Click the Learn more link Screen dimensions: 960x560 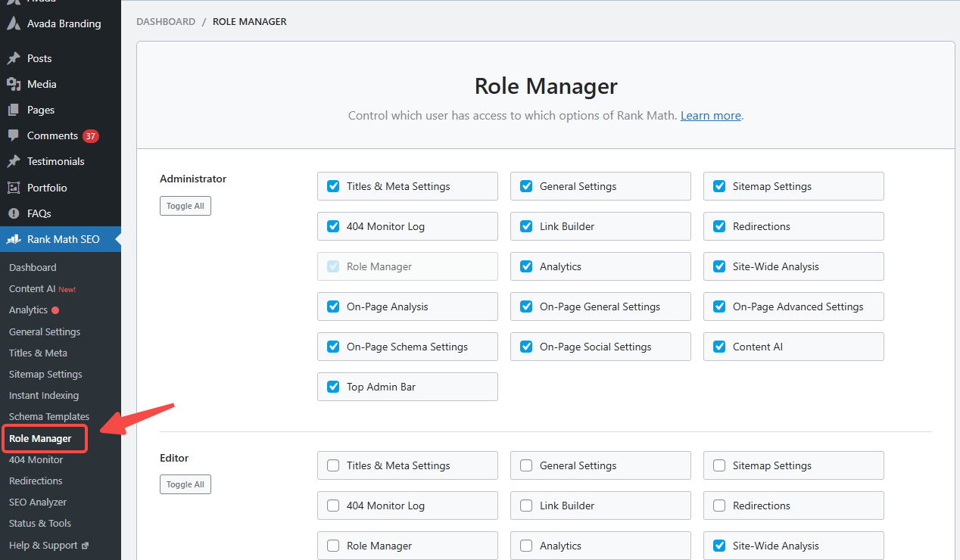click(709, 115)
